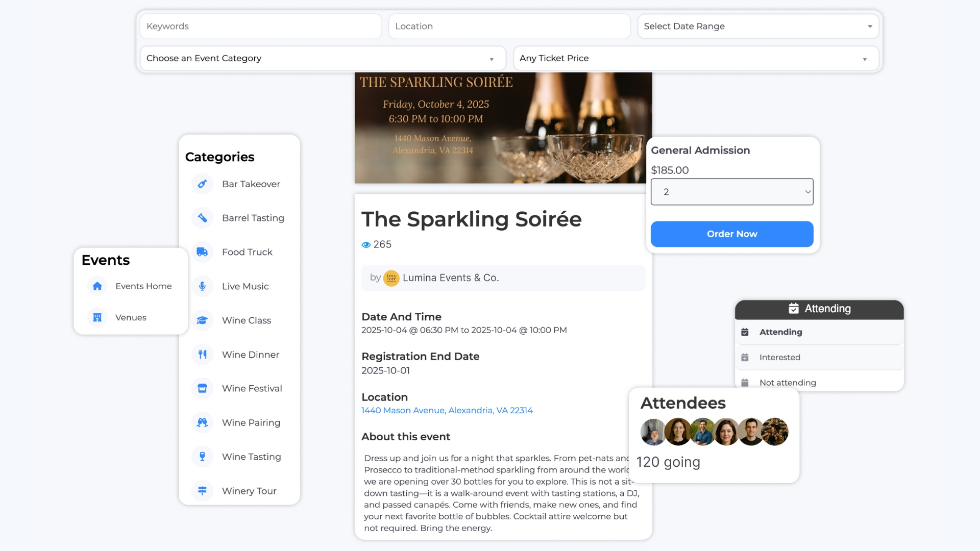Mark yourself as Not attending
The image size is (980, 551).
(x=787, y=383)
